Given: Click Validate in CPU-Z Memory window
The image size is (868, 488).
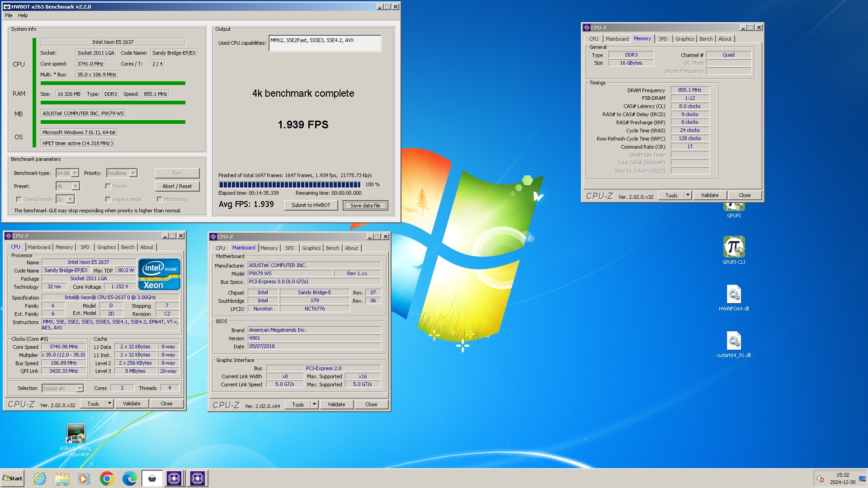Looking at the screenshot, I should (x=710, y=195).
